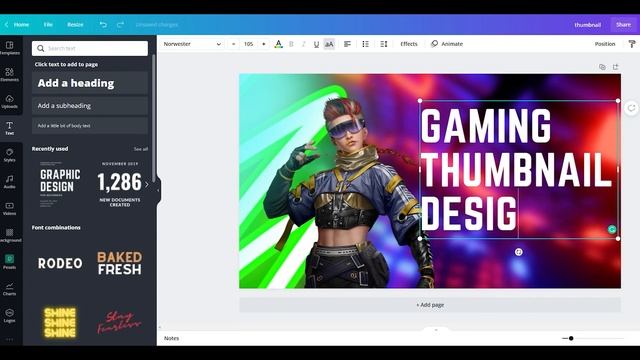Image resolution: width=640 pixels, height=360 pixels.
Task: Open the Effects panel
Action: click(409, 44)
